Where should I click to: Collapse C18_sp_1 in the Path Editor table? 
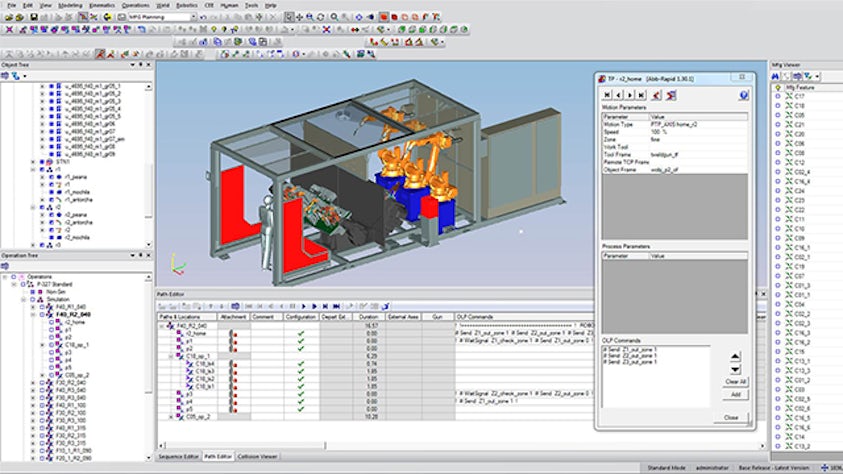click(x=172, y=356)
